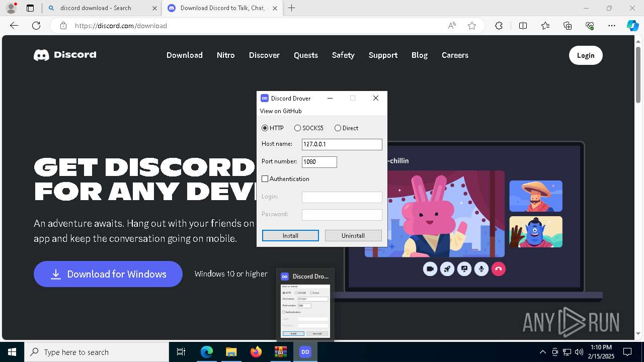Toggle Split screen icon
Viewport: 644px width, 362px height.
coord(523,26)
